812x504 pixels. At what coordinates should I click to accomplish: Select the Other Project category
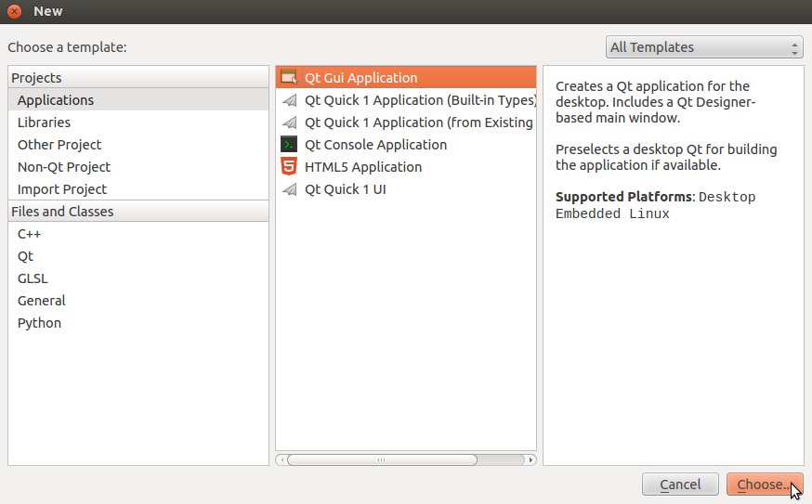coord(138,145)
